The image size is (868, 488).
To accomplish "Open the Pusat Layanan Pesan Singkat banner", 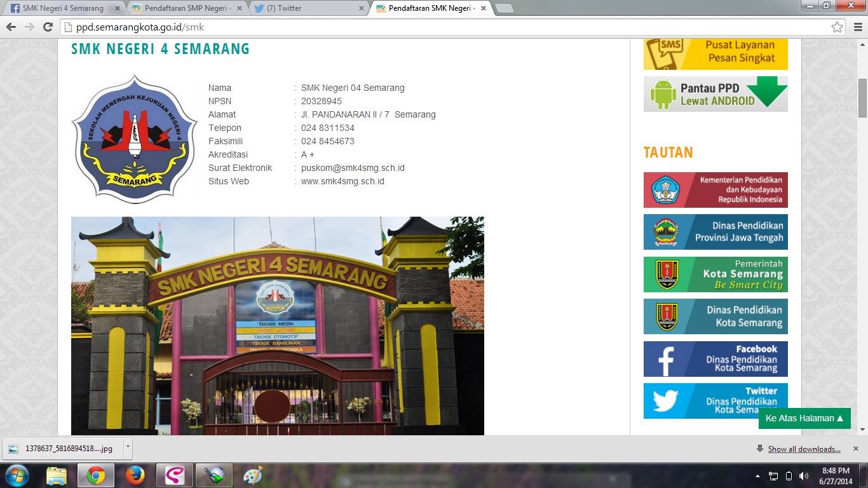I will [715, 54].
